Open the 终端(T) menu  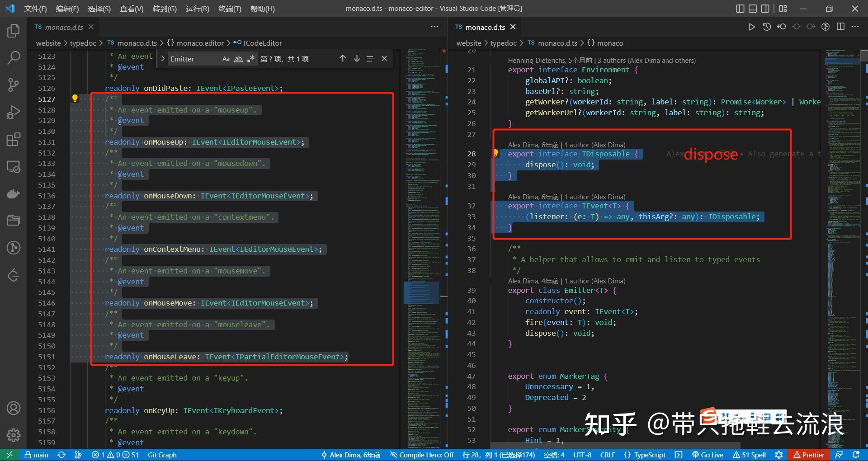[230, 9]
